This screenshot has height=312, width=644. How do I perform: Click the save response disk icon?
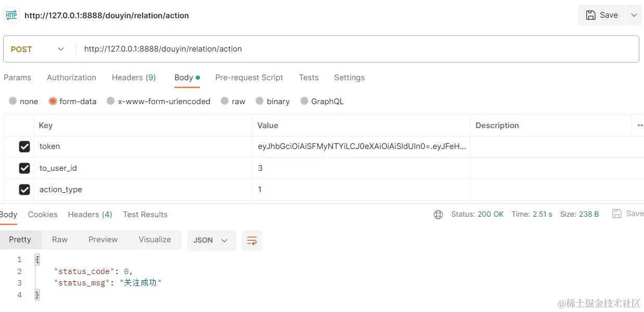(x=617, y=214)
